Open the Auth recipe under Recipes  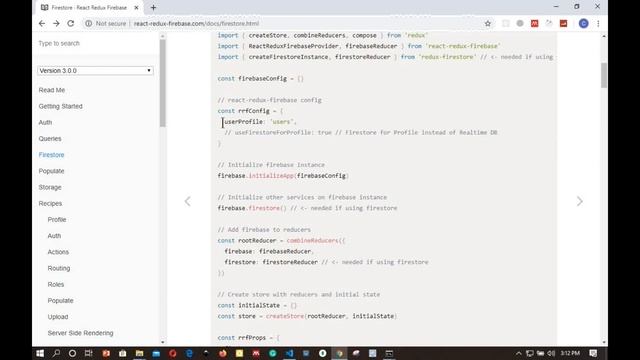pos(54,236)
